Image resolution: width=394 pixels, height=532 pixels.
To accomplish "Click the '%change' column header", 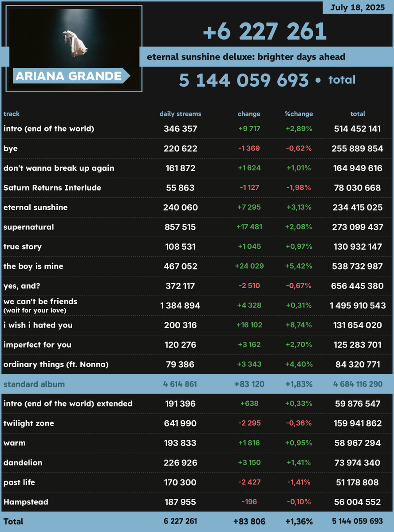I will pos(299,114).
